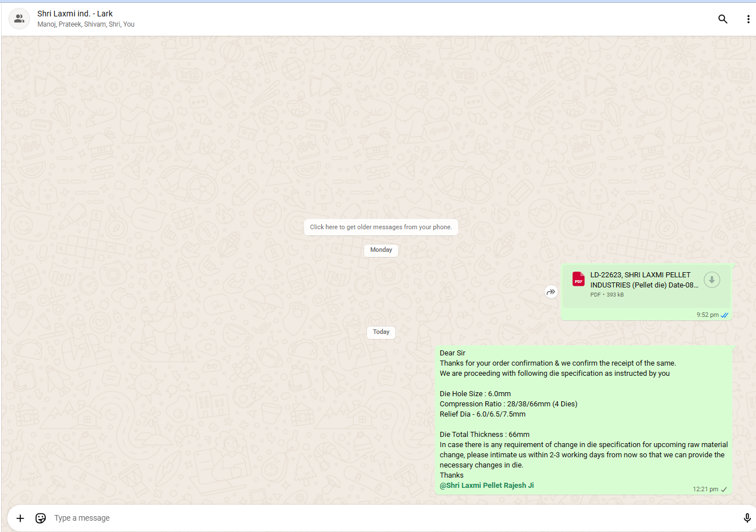Download the PDF with the arrow icon
Screen dimensions: 756x532
712,280
